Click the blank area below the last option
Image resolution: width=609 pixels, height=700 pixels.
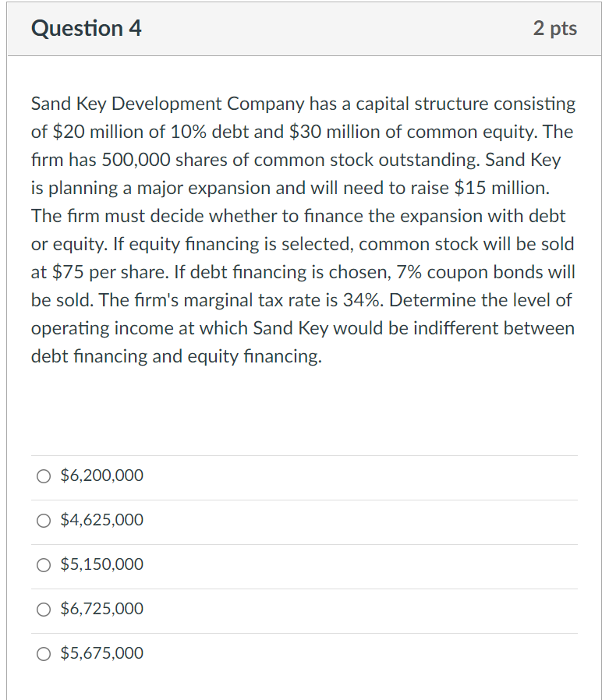[x=304, y=684]
